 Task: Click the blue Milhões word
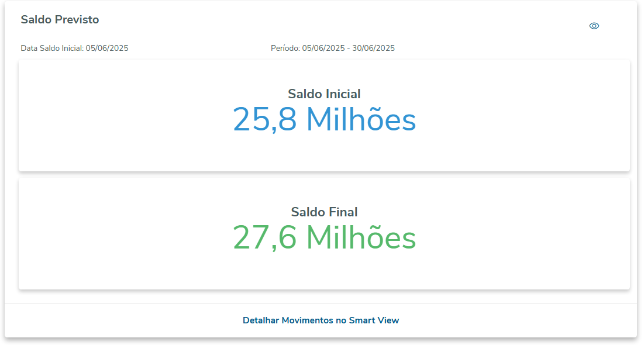coord(361,120)
